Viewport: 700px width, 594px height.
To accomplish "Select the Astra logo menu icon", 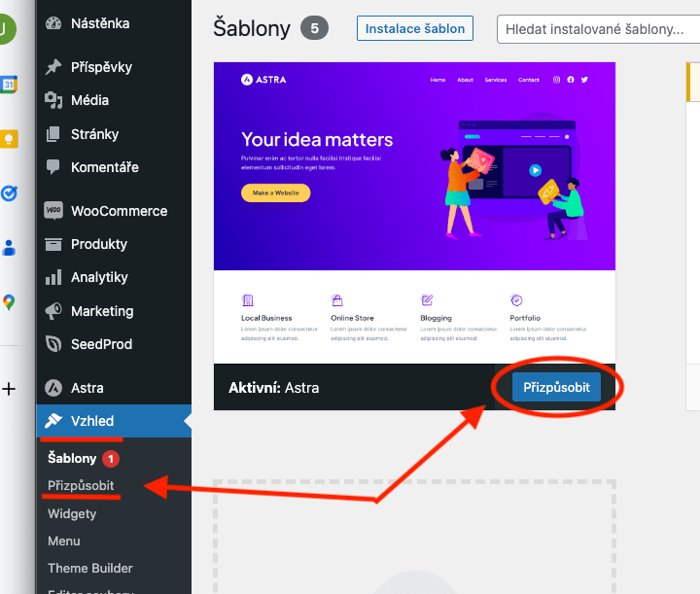I will pyautogui.click(x=53, y=387).
